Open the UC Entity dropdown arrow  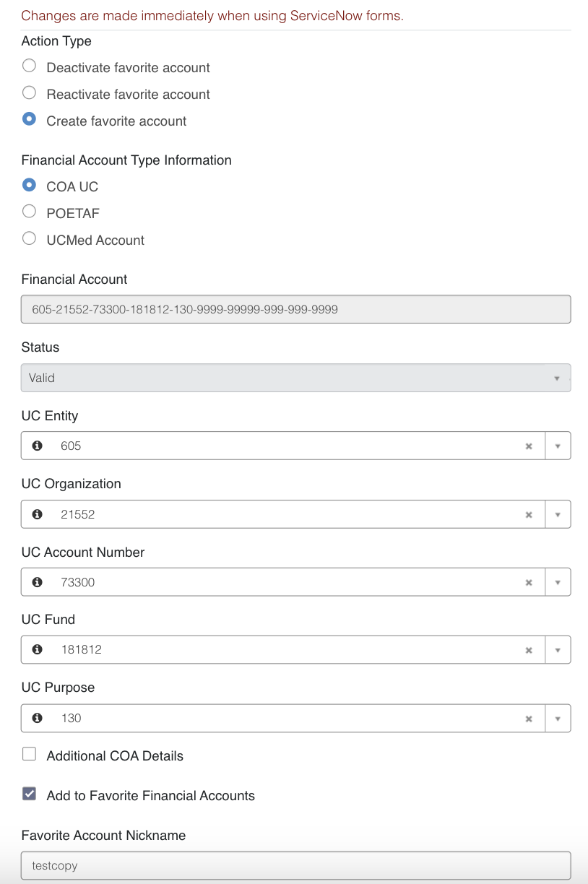[x=558, y=446]
